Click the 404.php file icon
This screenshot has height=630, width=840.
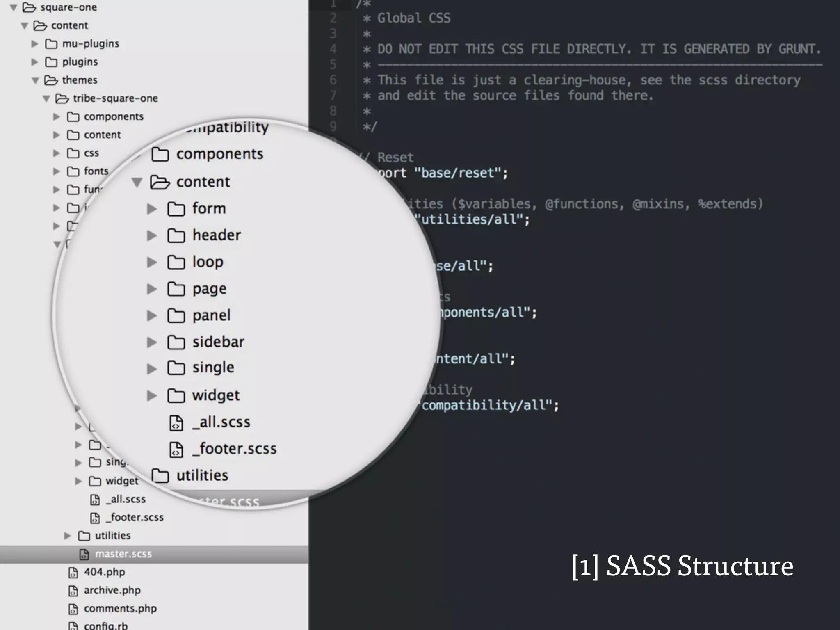tap(73, 573)
